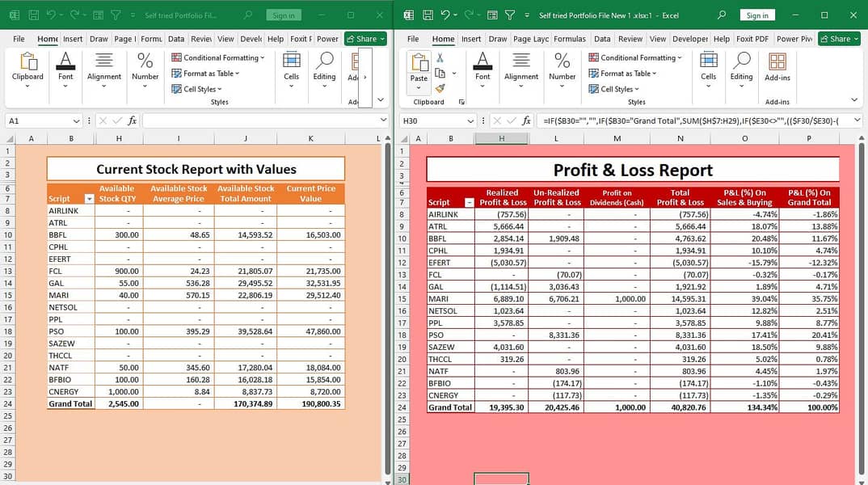Viewport: 868px width, 485px height.
Task: Click insert function fx in right formula bar
Action: point(526,120)
